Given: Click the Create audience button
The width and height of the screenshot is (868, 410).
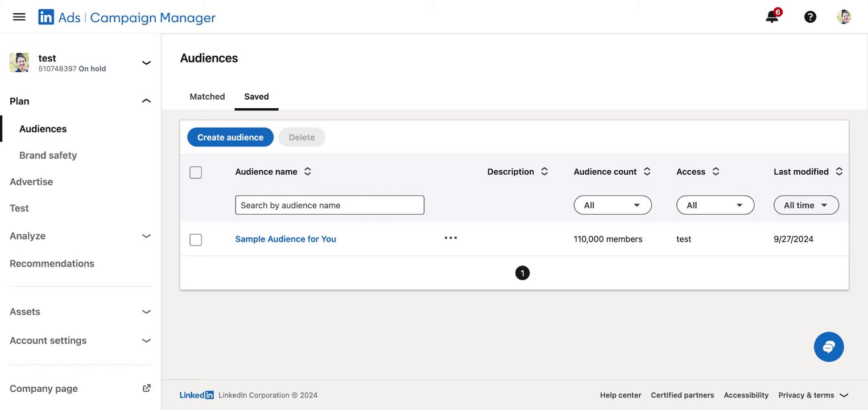Looking at the screenshot, I should click(230, 137).
